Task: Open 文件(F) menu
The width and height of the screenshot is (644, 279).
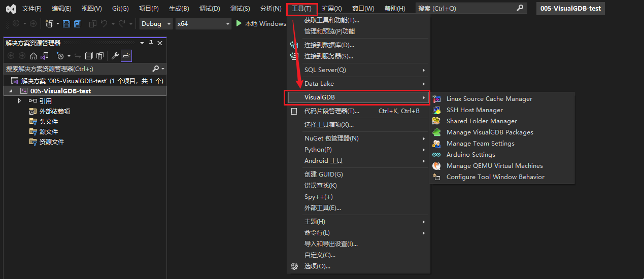Action: pos(32,9)
